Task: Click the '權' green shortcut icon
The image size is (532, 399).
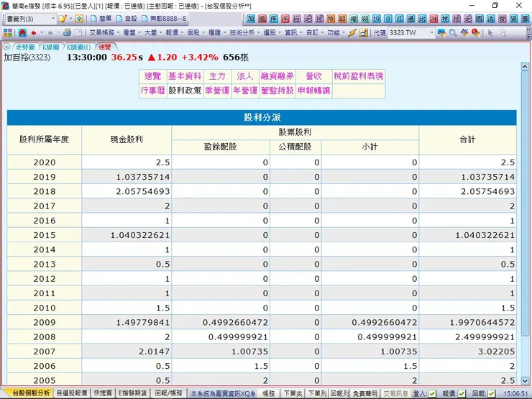Action: (354, 19)
